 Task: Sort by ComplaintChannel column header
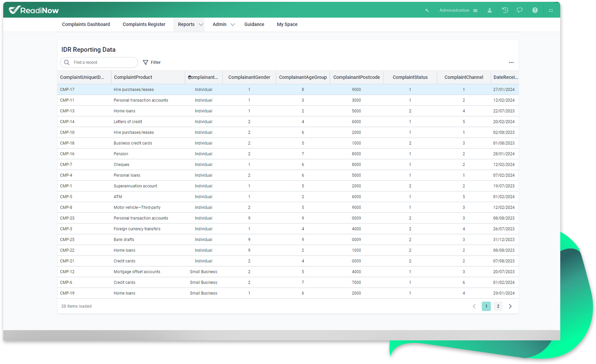(x=464, y=77)
